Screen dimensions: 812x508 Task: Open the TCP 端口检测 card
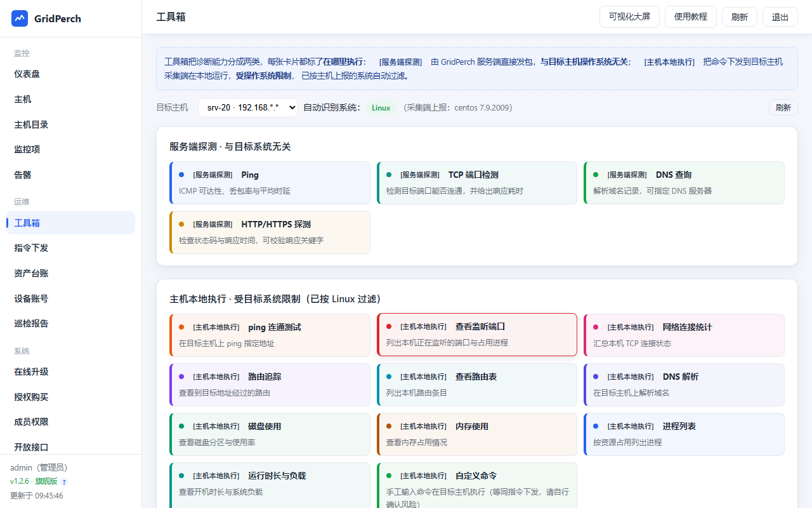[477, 183]
